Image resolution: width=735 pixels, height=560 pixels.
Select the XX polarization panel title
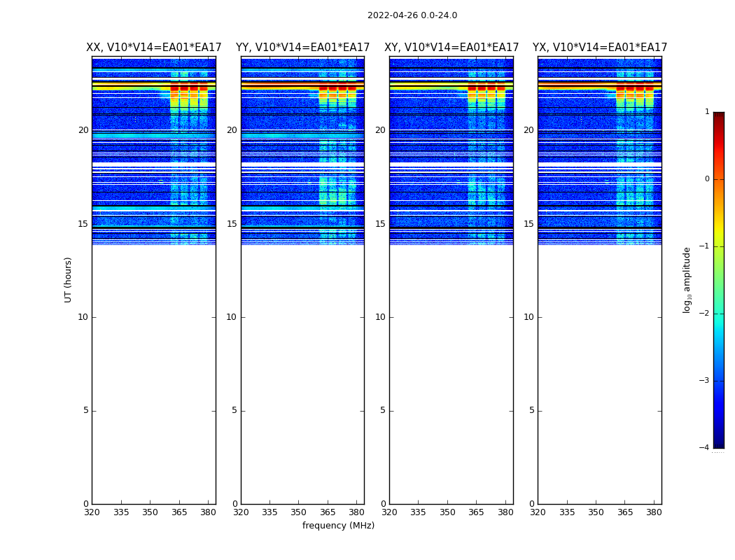pos(153,48)
